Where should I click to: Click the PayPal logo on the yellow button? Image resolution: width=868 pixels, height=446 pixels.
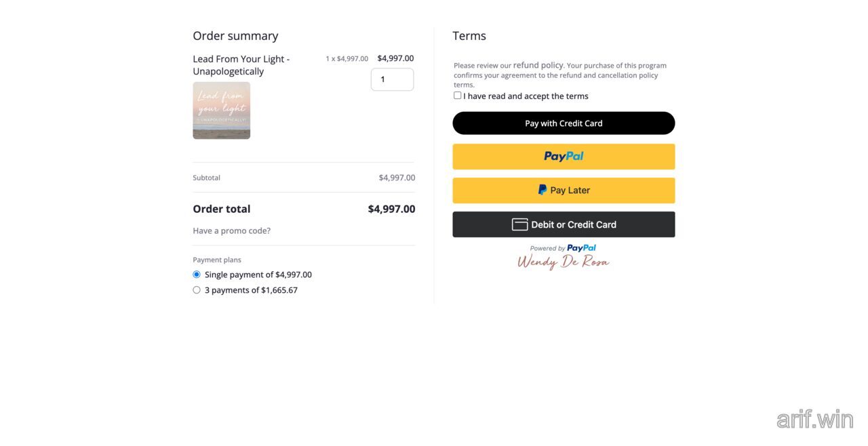[563, 156]
